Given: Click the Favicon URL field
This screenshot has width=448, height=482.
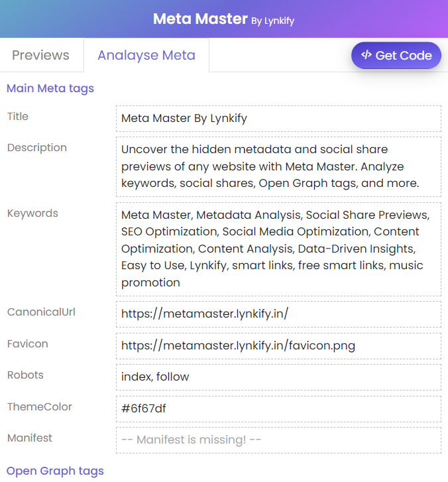Looking at the screenshot, I should 278,345.
